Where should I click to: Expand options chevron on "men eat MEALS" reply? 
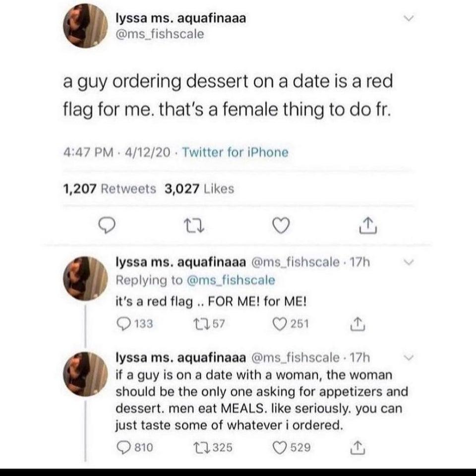(408, 357)
